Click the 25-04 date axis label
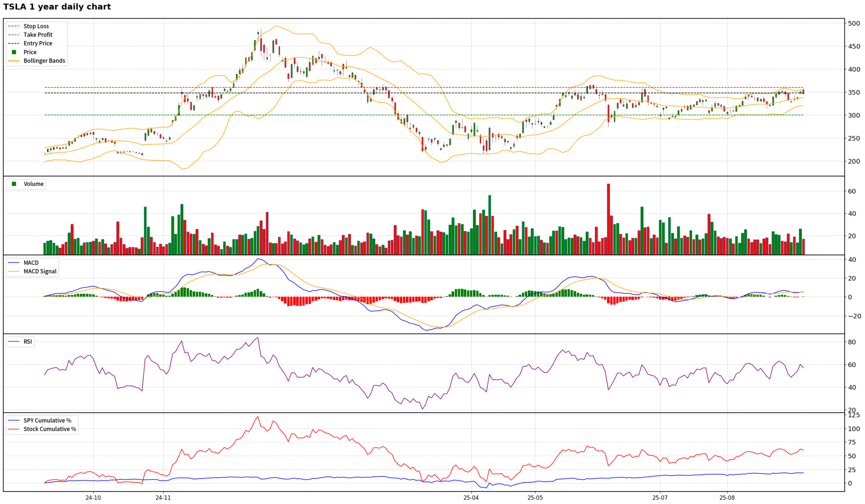The image size is (865, 504). pos(471,498)
